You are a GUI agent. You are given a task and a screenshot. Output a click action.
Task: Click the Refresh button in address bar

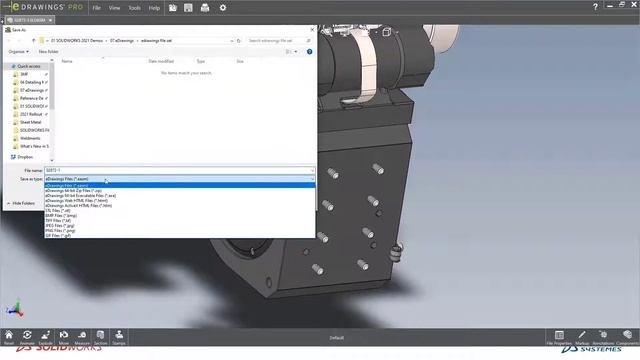click(239, 41)
